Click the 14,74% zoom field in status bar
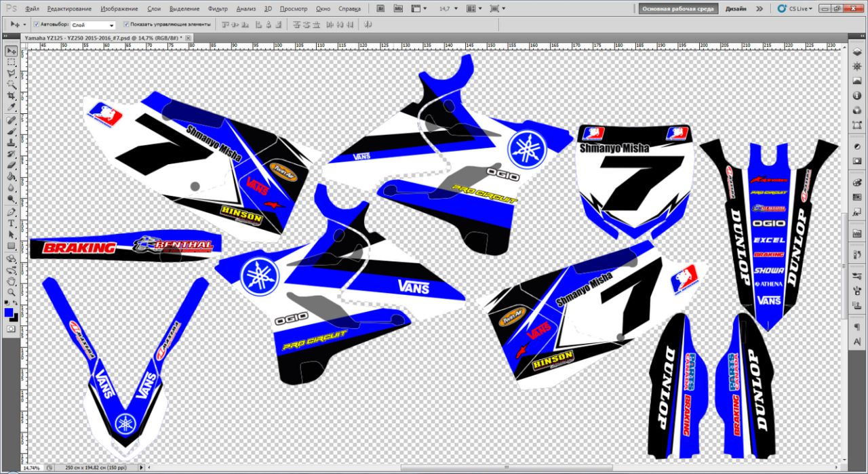868x474 pixels. pyautogui.click(x=31, y=467)
